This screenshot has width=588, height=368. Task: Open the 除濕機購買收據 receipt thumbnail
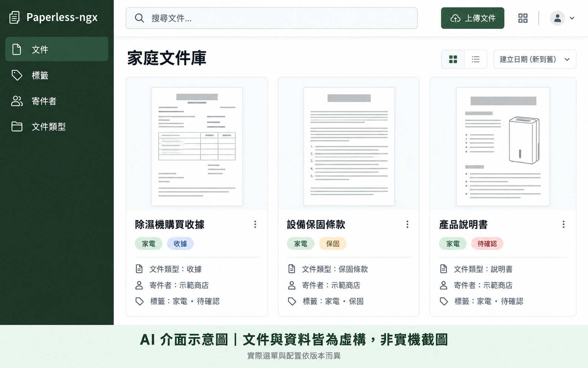point(197,147)
